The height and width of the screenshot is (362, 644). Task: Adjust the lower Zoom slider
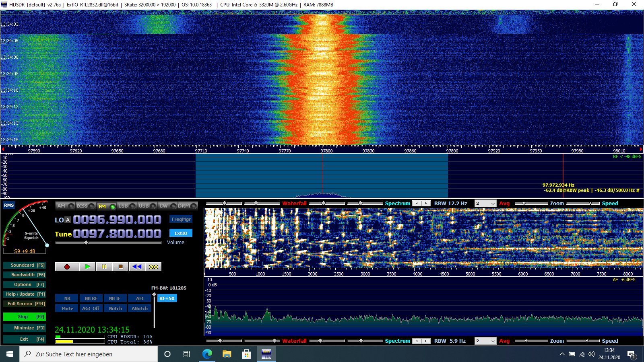(531, 341)
